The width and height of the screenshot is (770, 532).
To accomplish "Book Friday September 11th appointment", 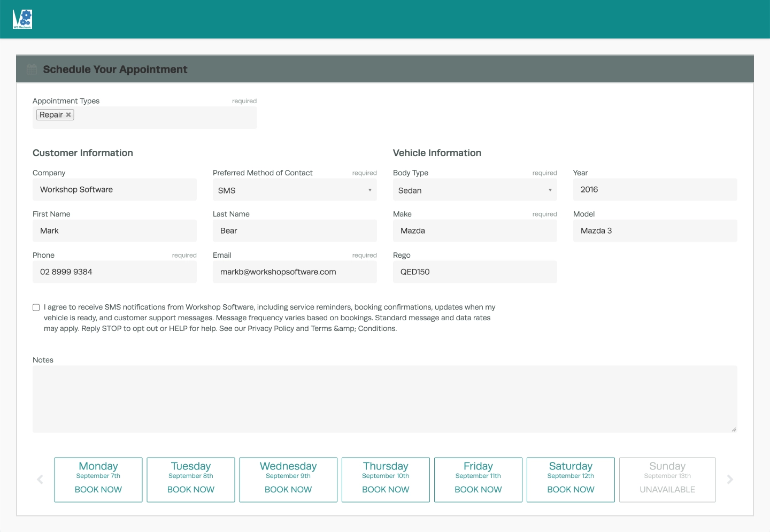I will point(478,480).
